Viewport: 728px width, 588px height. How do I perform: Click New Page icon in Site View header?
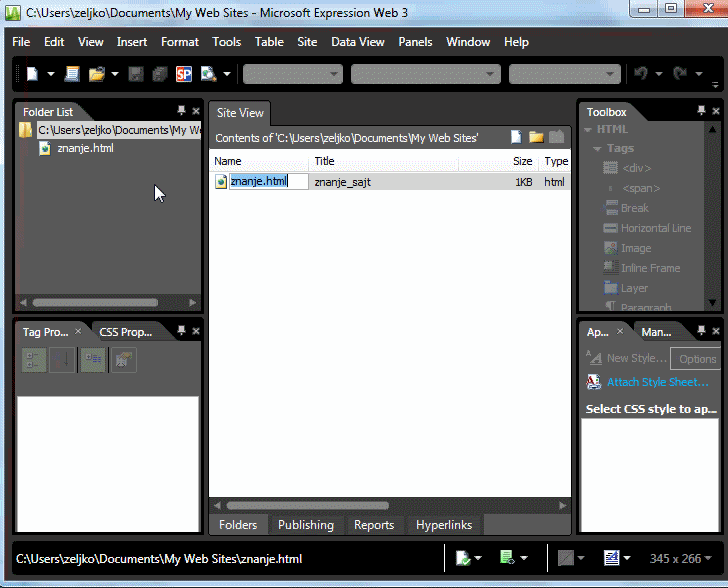(517, 138)
